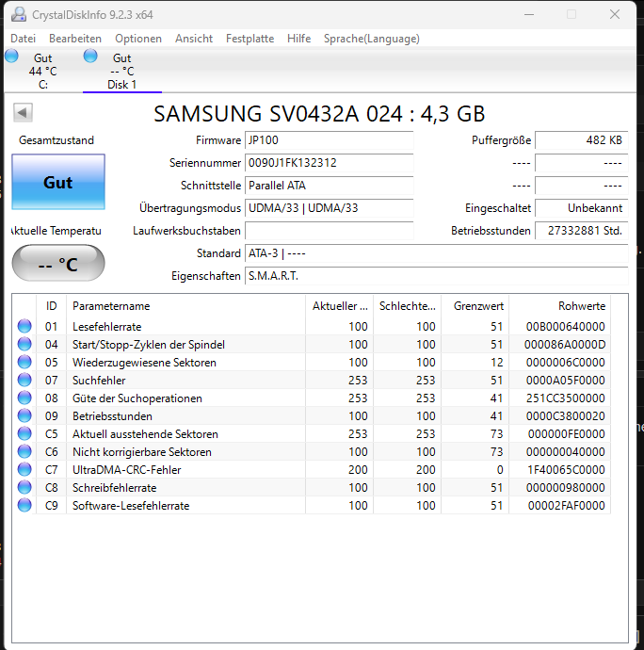
Task: Click the CrystalDiskInfo app icon in title bar
Action: (19, 14)
